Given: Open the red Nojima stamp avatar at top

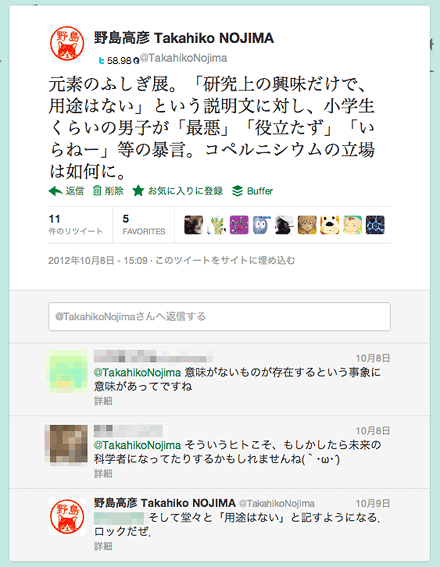Looking at the screenshot, I should point(67,43).
